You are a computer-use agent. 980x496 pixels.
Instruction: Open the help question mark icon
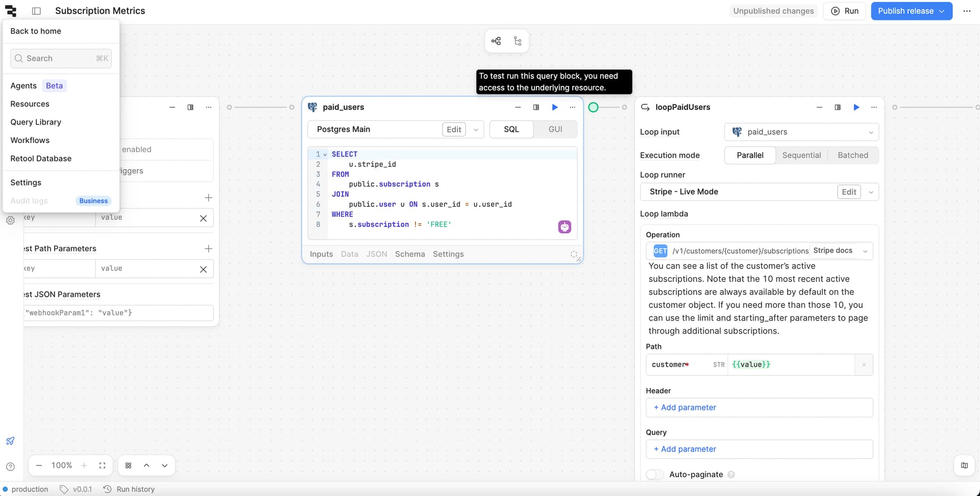click(10, 466)
